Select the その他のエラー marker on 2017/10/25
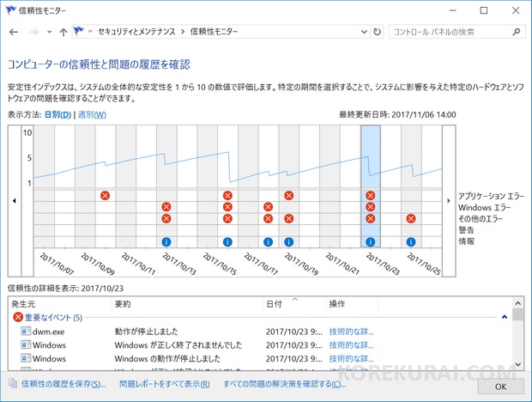Viewport: 532px width, 402px height. [411, 219]
